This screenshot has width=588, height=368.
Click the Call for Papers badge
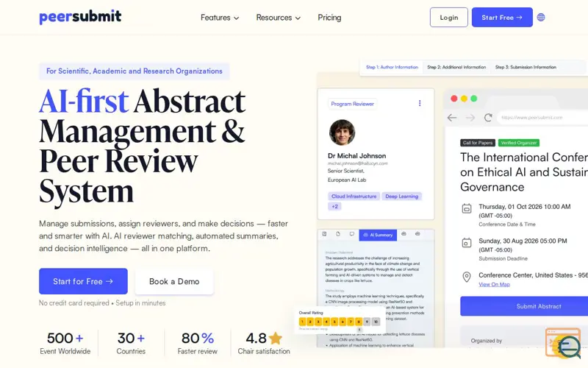[478, 143]
